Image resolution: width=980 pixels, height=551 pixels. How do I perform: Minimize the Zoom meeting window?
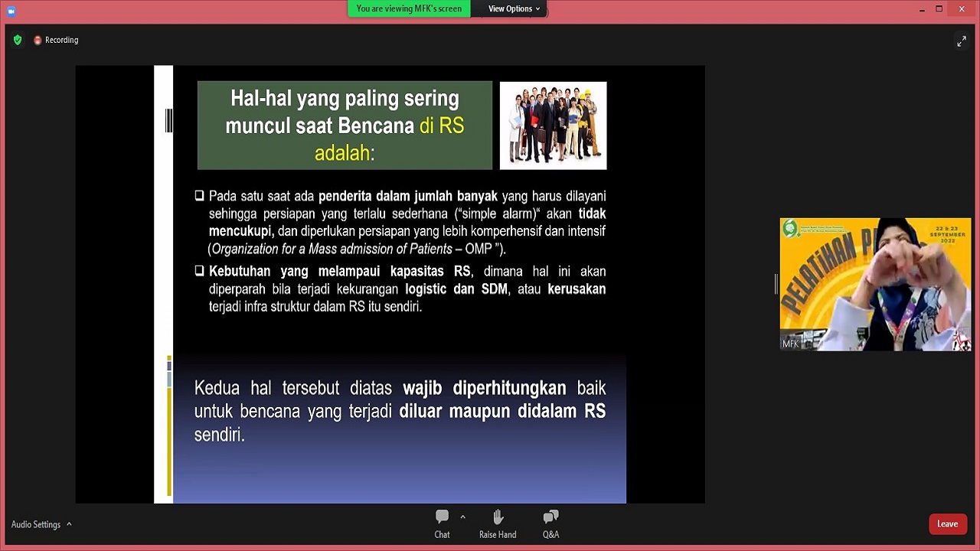(921, 9)
